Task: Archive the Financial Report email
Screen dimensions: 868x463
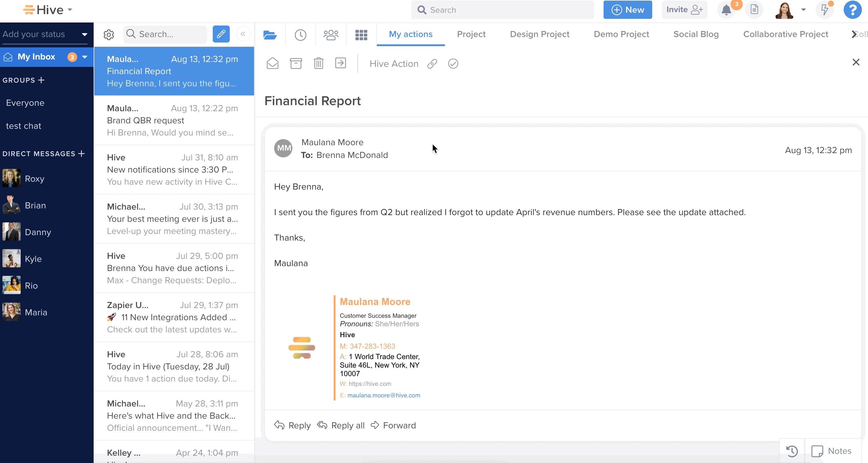Action: [x=296, y=63]
